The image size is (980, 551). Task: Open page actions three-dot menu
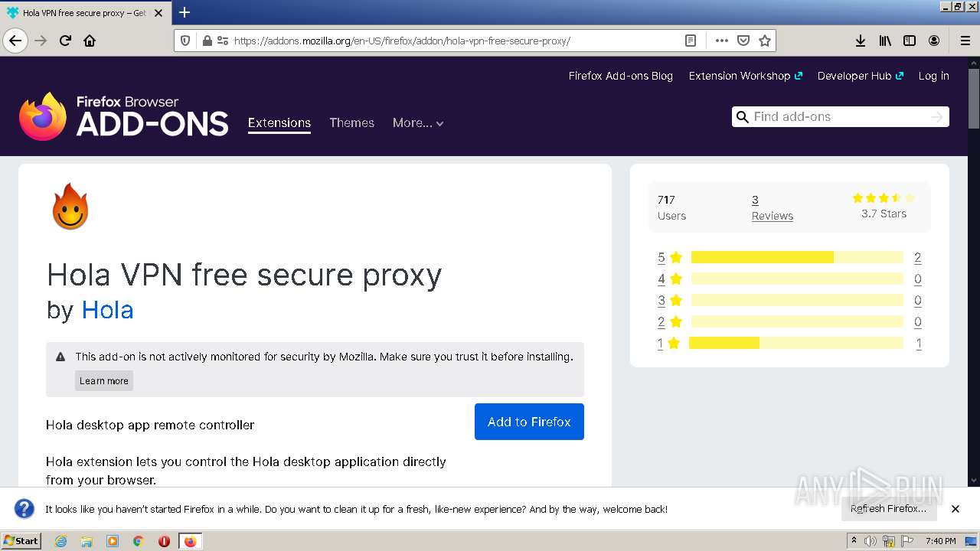tap(721, 41)
